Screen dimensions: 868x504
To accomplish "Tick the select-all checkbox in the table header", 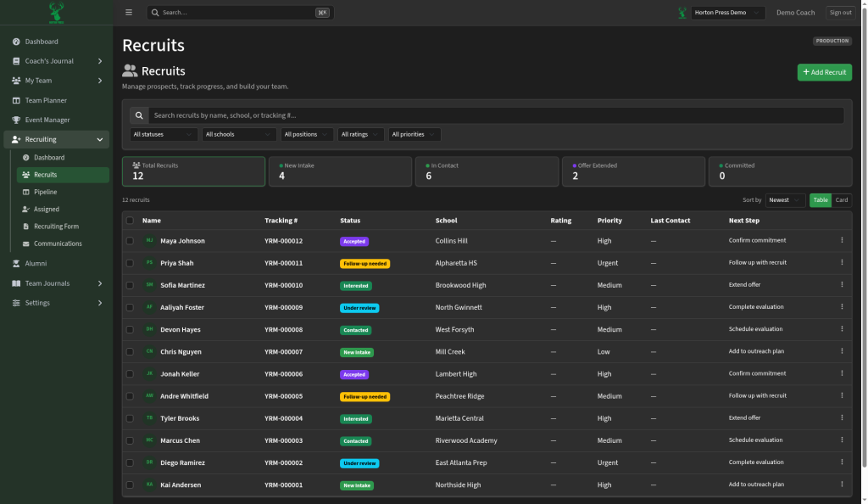I will click(x=130, y=221).
